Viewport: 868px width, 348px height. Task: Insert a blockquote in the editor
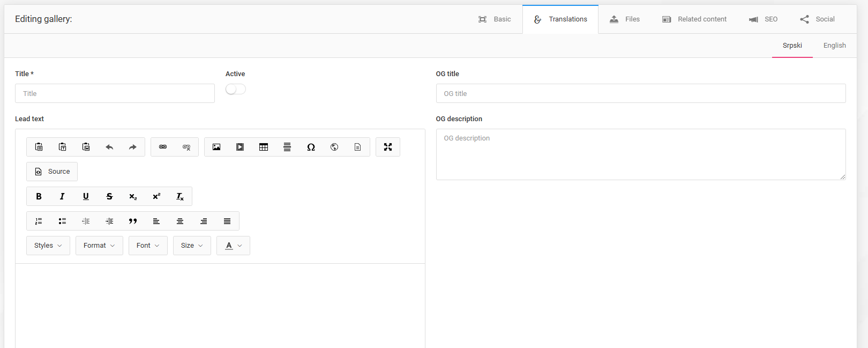click(133, 221)
